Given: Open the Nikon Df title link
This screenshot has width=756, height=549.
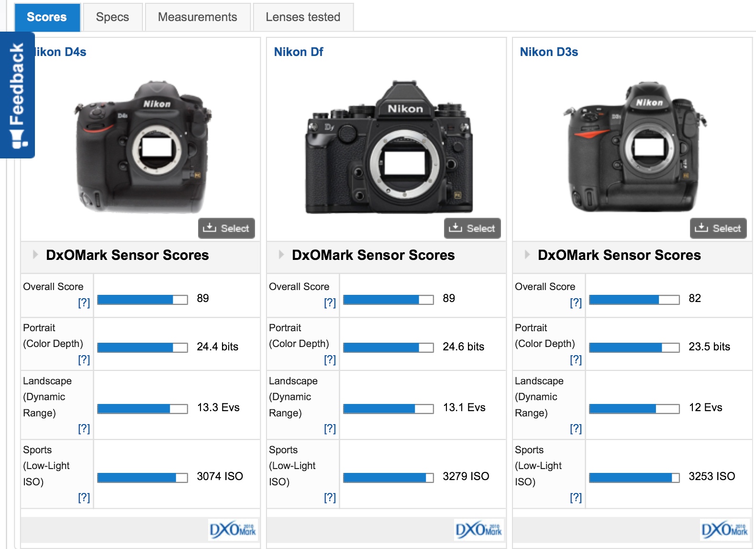Looking at the screenshot, I should click(x=298, y=52).
